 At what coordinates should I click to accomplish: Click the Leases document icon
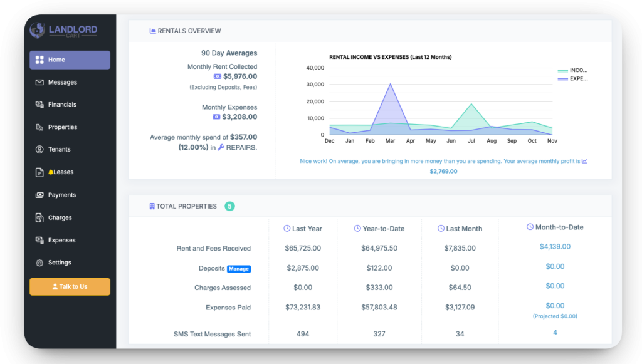(x=39, y=172)
